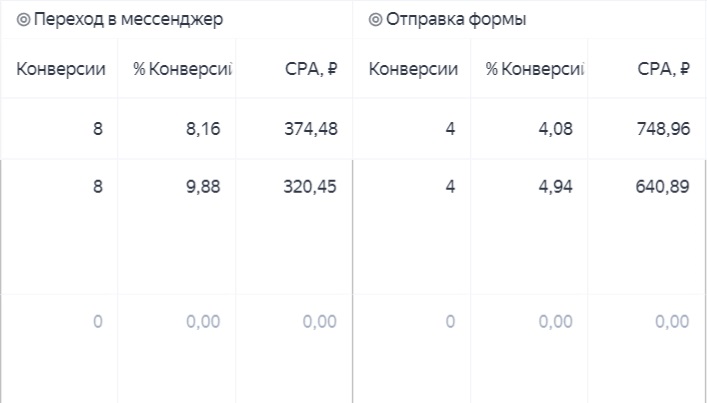Sort by % Конверсий under Переход в мессенджер

pyautogui.click(x=183, y=69)
